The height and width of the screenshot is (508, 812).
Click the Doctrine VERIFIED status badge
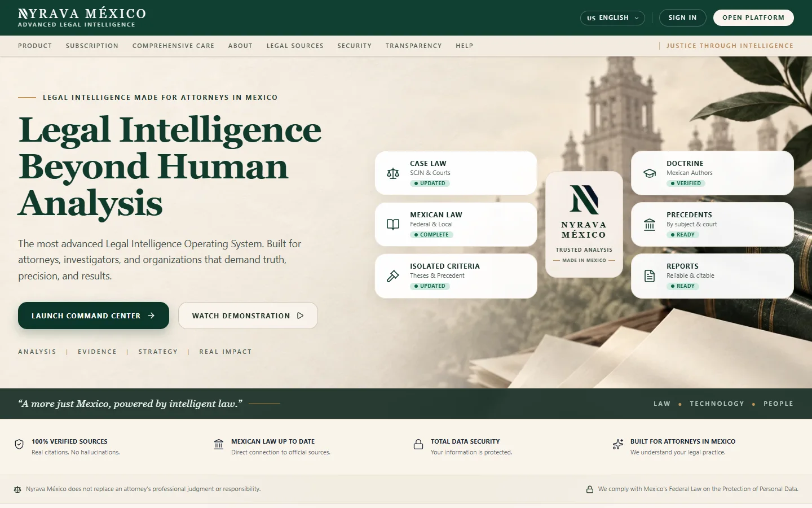pyautogui.click(x=686, y=183)
